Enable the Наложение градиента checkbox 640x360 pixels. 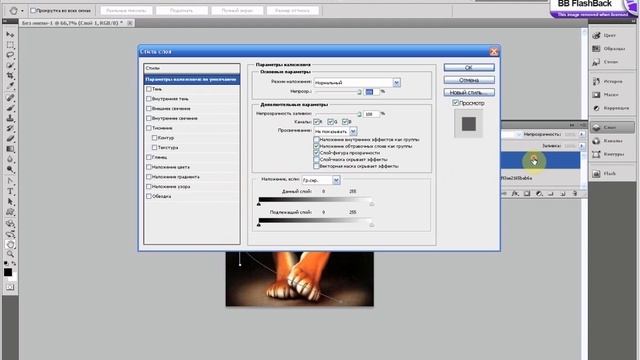149,177
